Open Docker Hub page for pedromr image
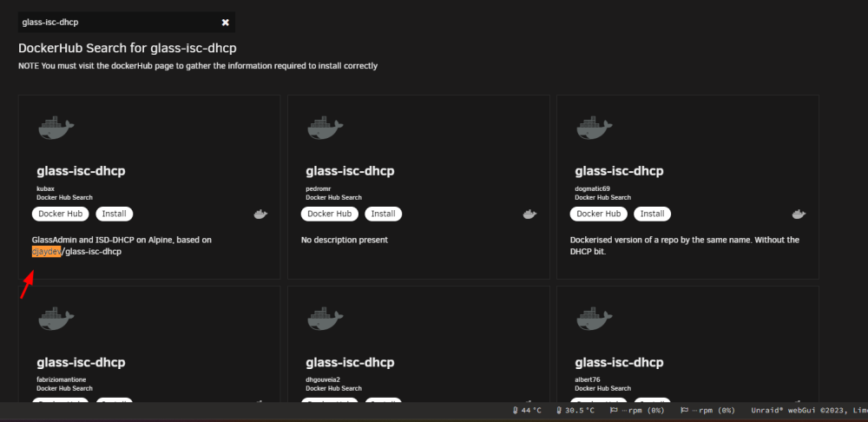Screen dimensions: 868x422 [x=329, y=214]
